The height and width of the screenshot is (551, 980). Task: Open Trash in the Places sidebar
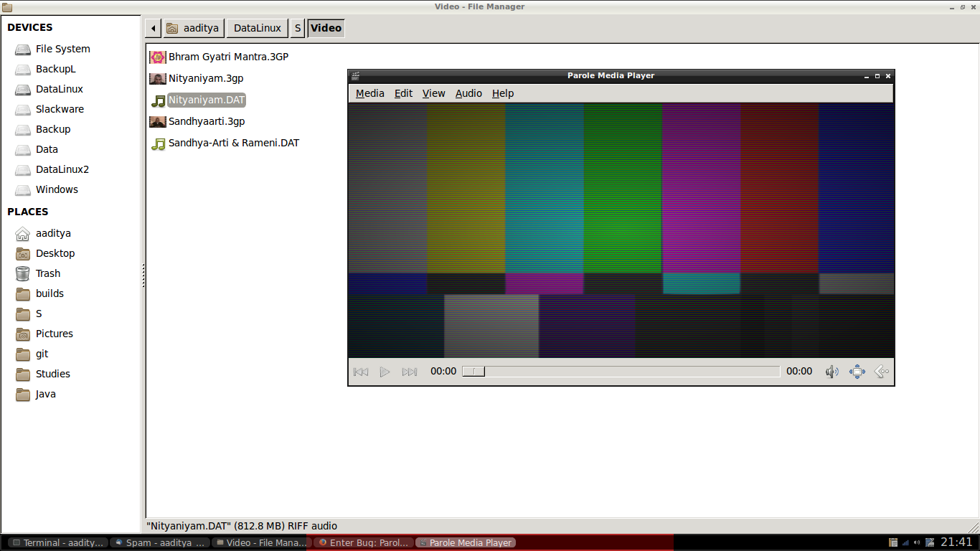(47, 273)
